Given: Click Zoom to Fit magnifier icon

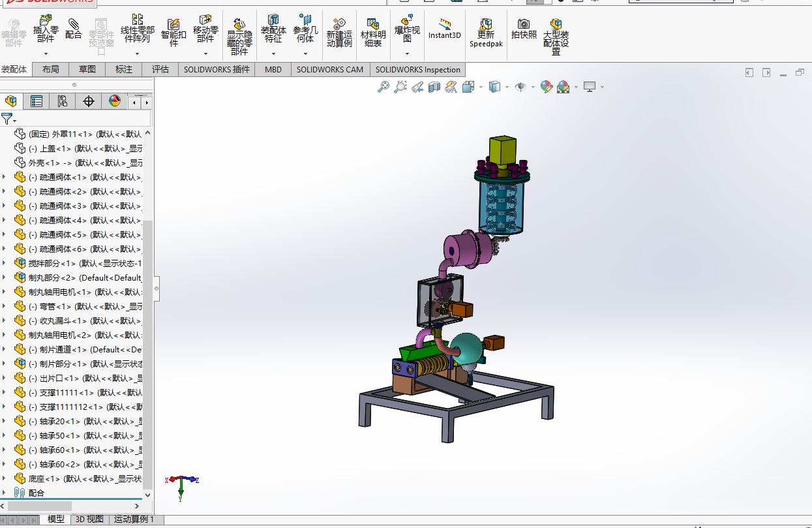Looking at the screenshot, I should [x=383, y=86].
